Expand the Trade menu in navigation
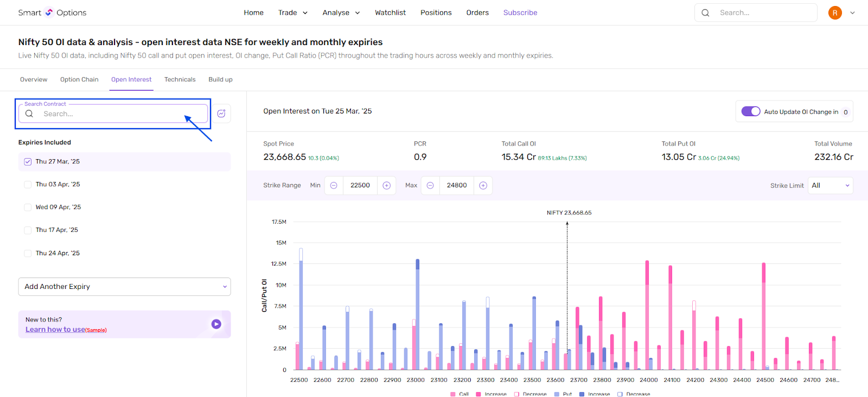The image size is (868, 397). tap(292, 12)
